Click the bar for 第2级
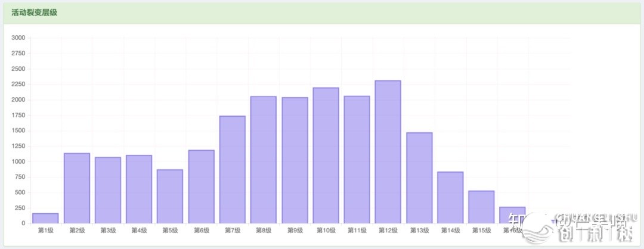This screenshot has height=249, width=644. point(77,188)
